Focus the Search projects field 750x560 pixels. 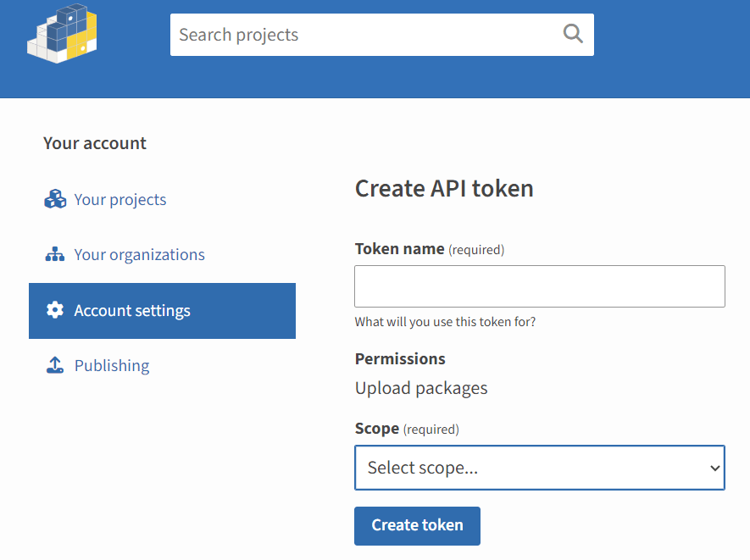(364, 35)
